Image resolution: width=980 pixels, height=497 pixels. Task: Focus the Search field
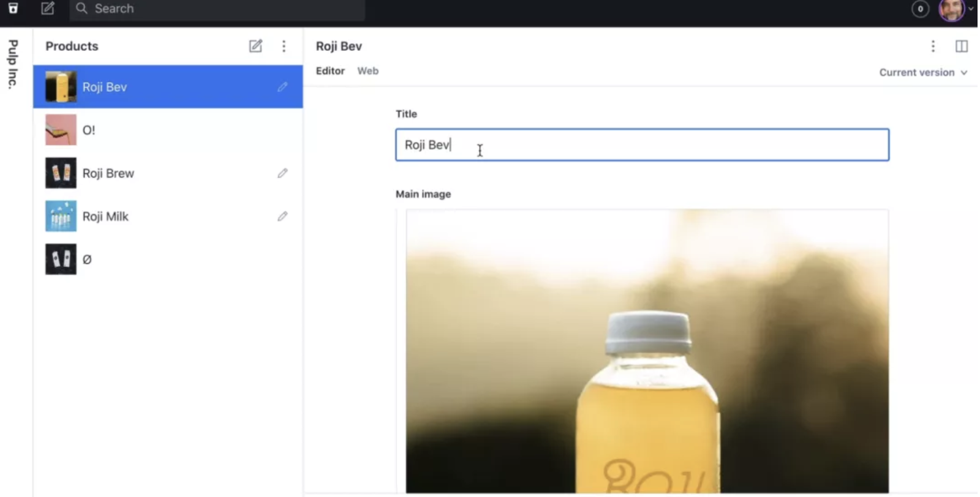tap(217, 9)
